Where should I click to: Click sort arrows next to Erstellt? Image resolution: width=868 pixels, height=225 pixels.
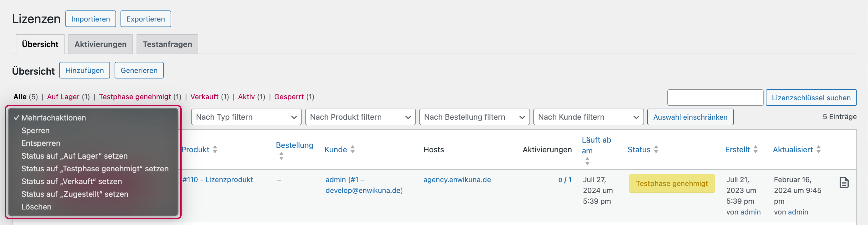click(755, 150)
